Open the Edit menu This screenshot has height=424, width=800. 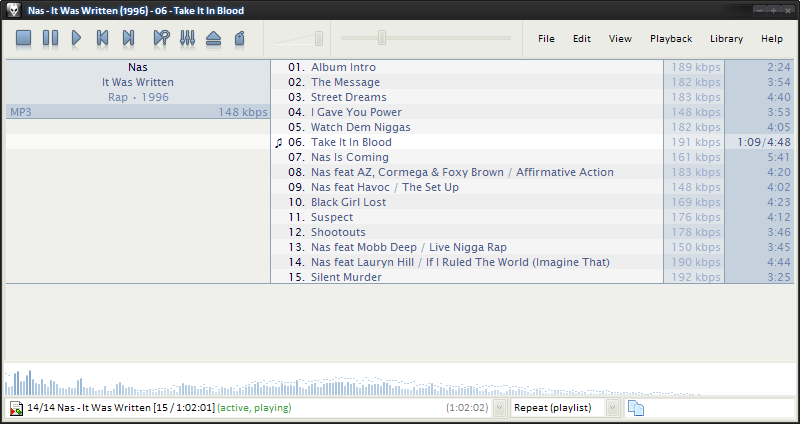click(582, 39)
